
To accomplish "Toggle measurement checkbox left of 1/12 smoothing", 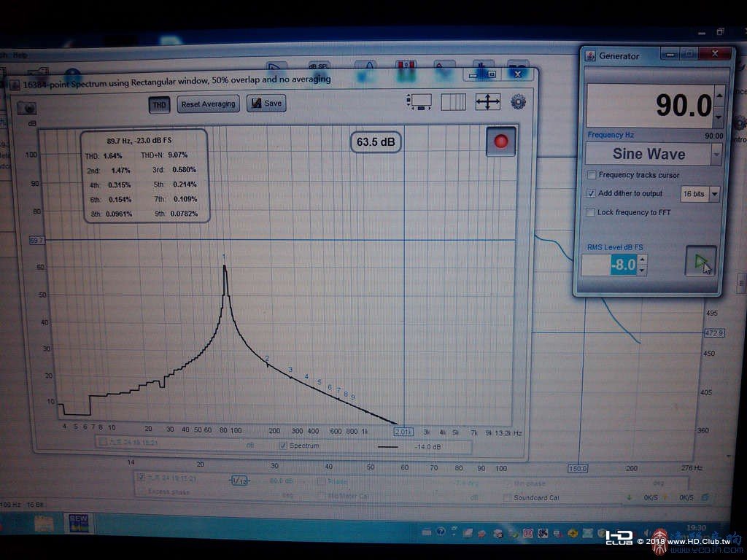I will pos(141,477).
